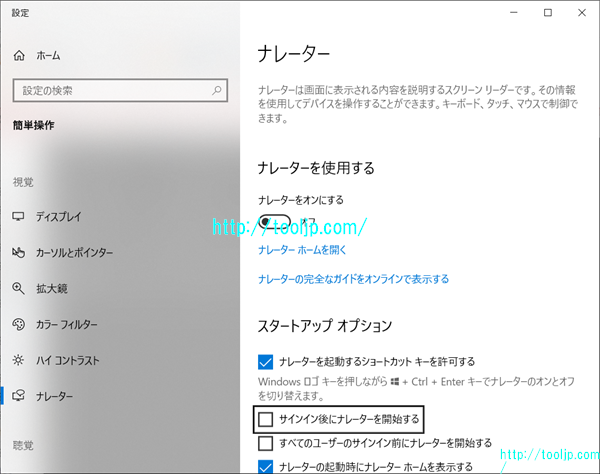This screenshot has width=600, height=474.
Task: Click the スタートアップ オプション heading
Action: pos(325,326)
